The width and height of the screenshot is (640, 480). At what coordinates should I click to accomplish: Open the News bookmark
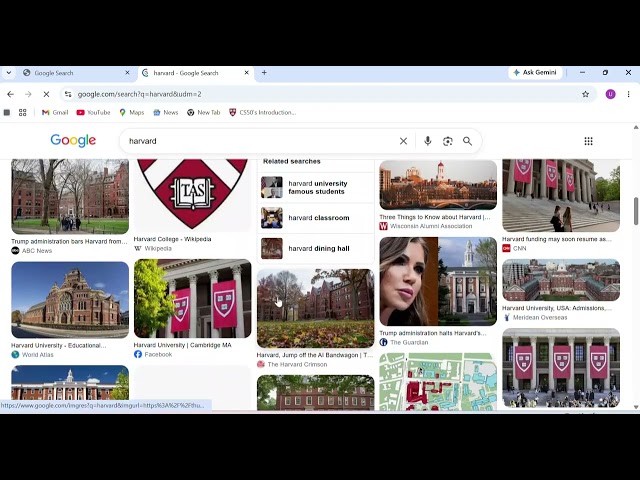tap(166, 113)
